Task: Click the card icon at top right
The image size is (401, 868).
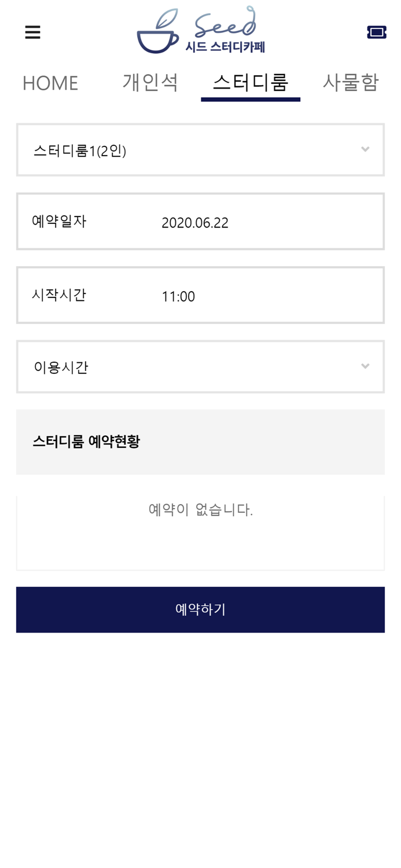Action: 377,32
